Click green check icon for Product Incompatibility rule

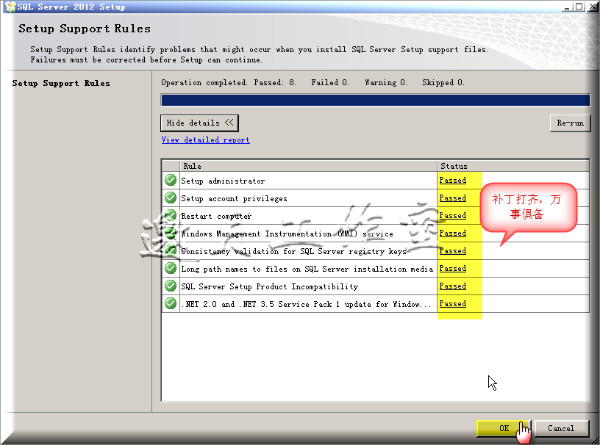click(170, 286)
